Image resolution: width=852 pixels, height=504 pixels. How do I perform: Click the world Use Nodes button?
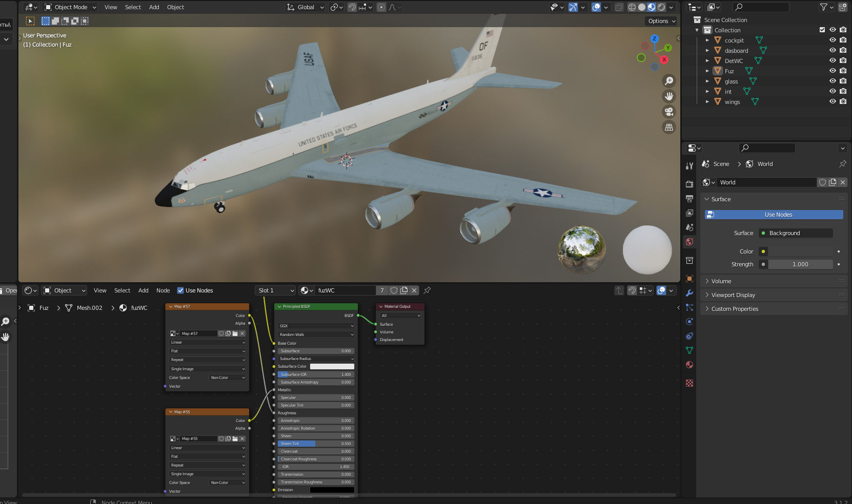(774, 215)
